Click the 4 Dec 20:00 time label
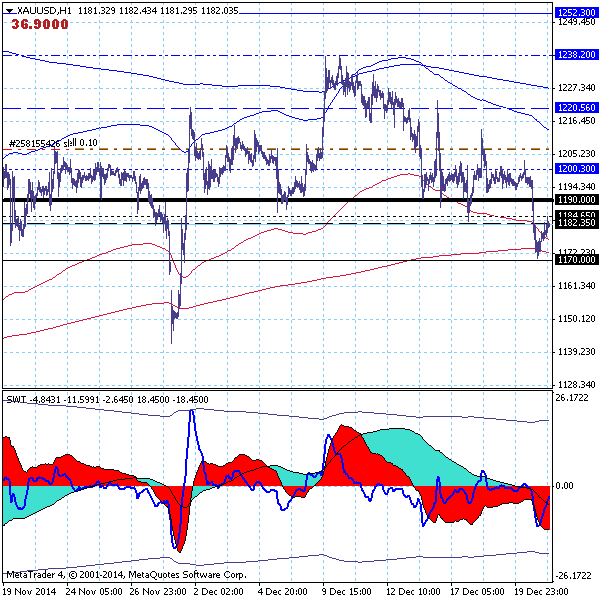The image size is (600, 600). point(282,592)
